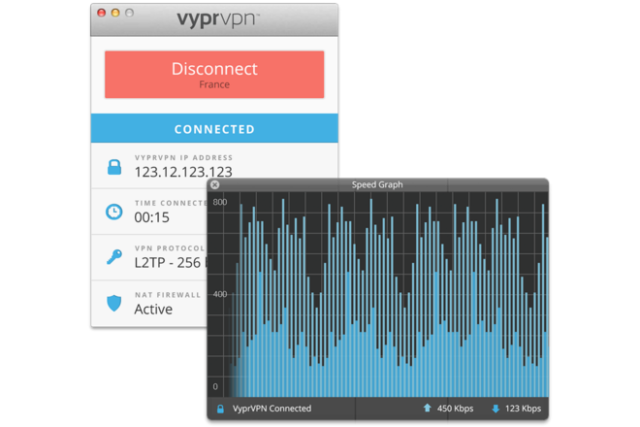Click the upload arrow icon

click(x=427, y=408)
